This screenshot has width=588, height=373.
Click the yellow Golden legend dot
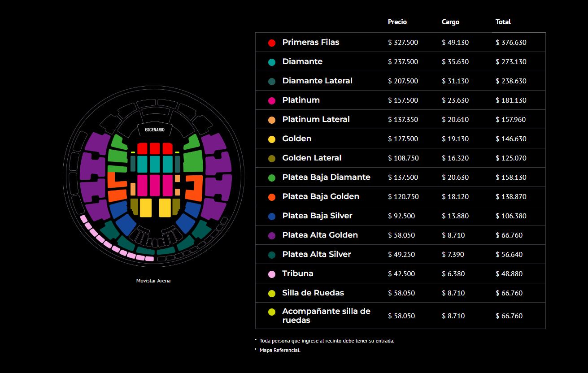coord(271,139)
